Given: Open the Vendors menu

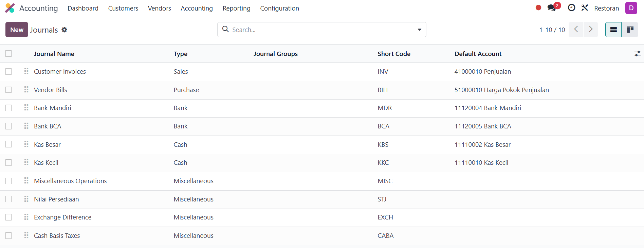Looking at the screenshot, I should 160,8.
